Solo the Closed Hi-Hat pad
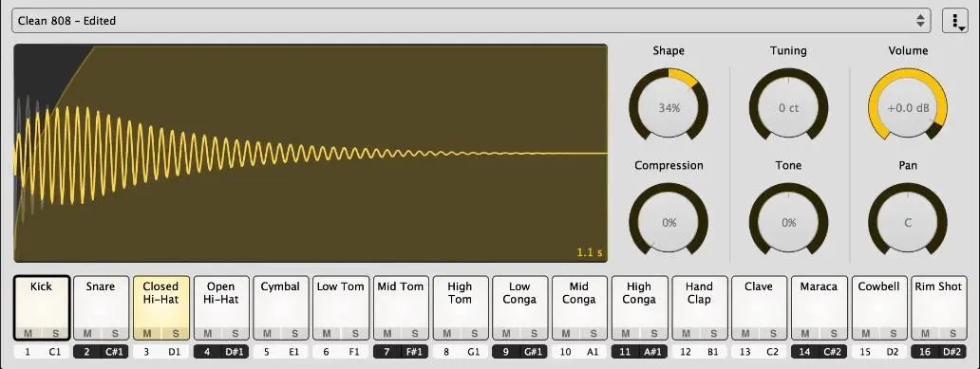 coord(175,333)
